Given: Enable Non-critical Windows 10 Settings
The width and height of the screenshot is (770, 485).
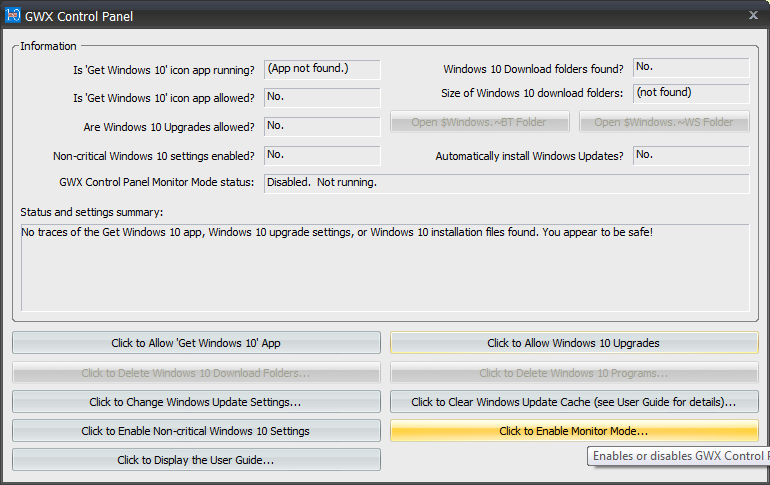Looking at the screenshot, I should click(196, 431).
